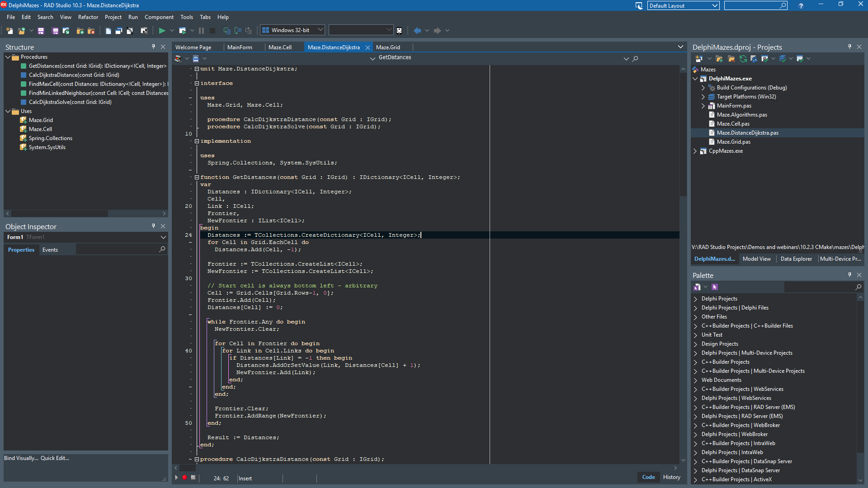The width and height of the screenshot is (868, 488).
Task: Click the Save toolbar icon
Action: point(41,31)
